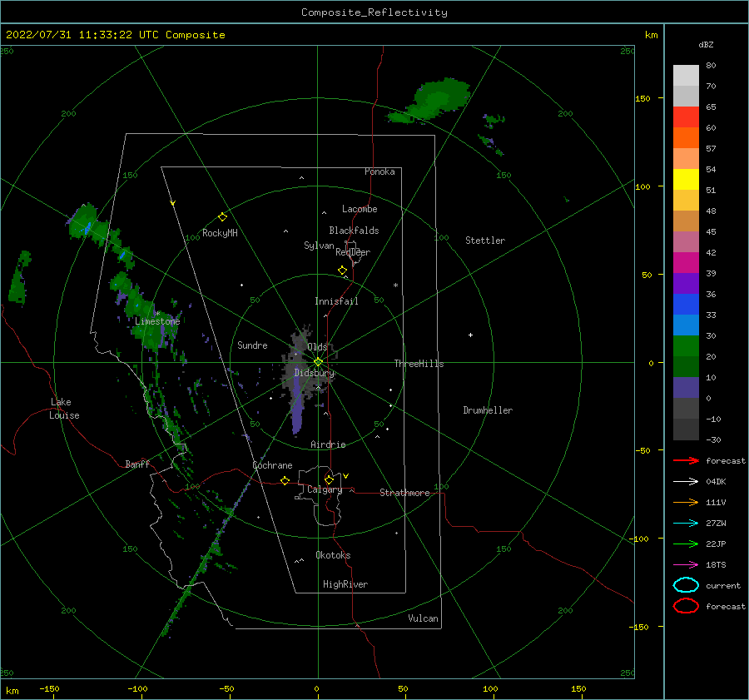Click the Didsbury label

coord(315,373)
